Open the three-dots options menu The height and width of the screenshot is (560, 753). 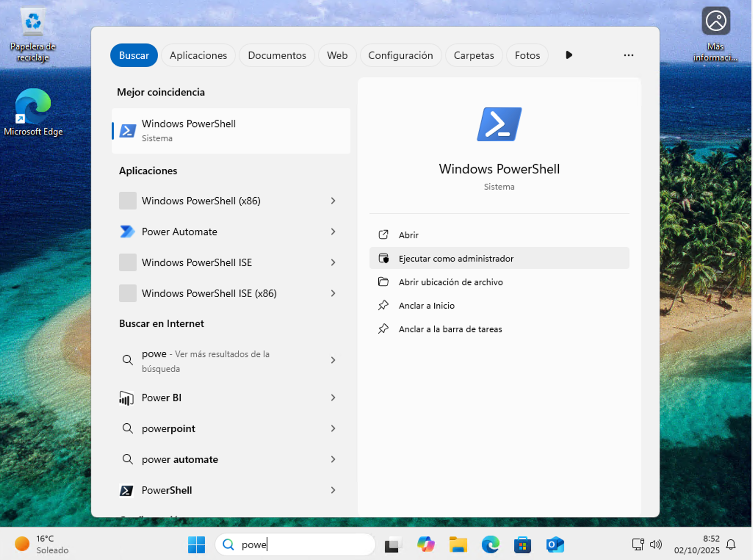(628, 55)
